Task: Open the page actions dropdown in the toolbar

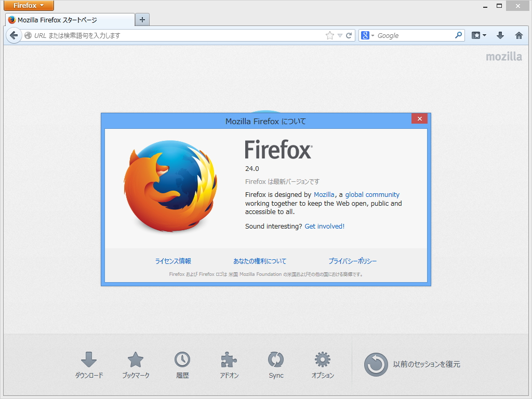Action: click(478, 35)
